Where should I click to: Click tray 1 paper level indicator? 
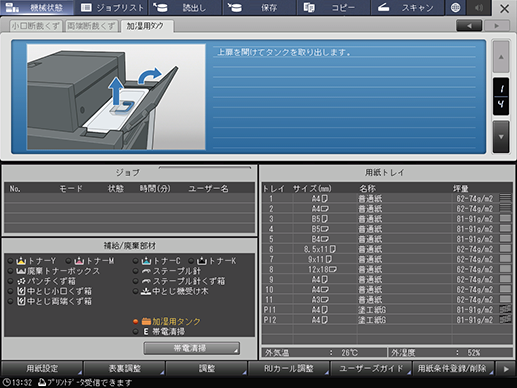click(x=505, y=198)
